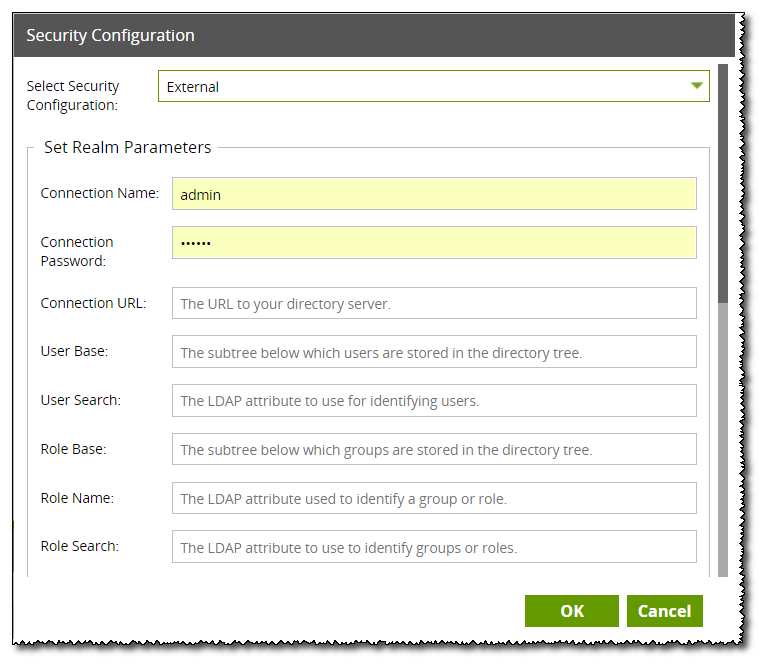Screen dimensions: 764x664
Task: Focus the Role Base text field
Action: point(434,449)
